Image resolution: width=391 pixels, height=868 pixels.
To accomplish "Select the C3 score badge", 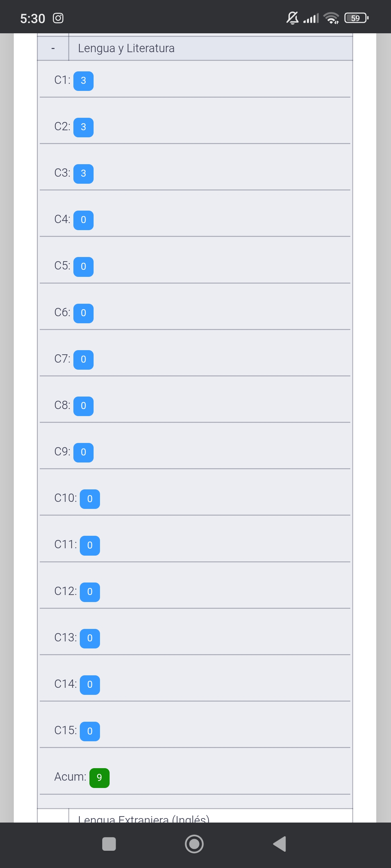I will [83, 174].
